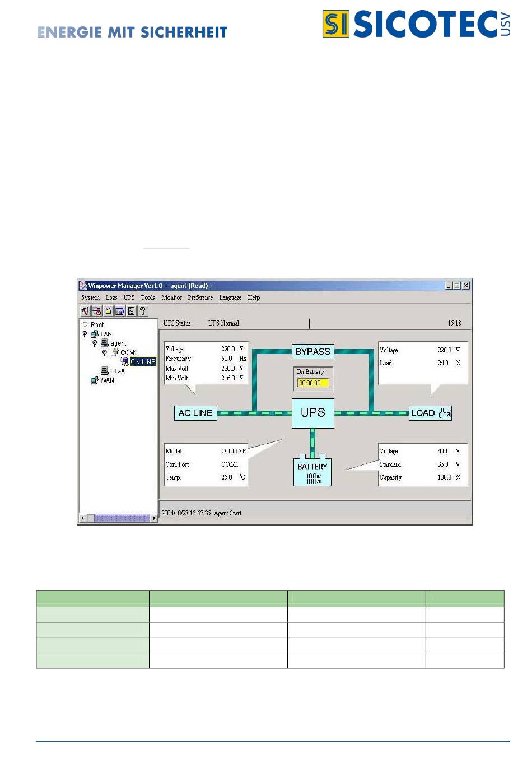
Task: Click the AC LINE block
Action: 195,413
